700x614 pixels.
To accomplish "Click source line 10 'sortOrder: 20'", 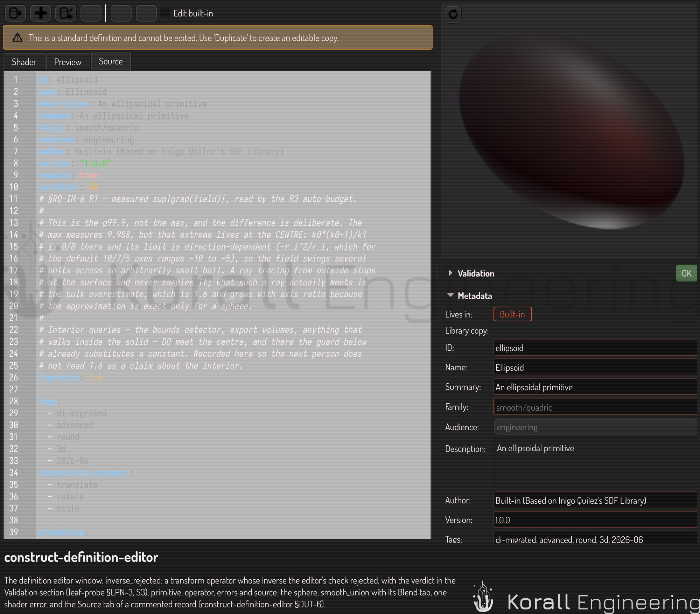I will [x=68, y=187].
